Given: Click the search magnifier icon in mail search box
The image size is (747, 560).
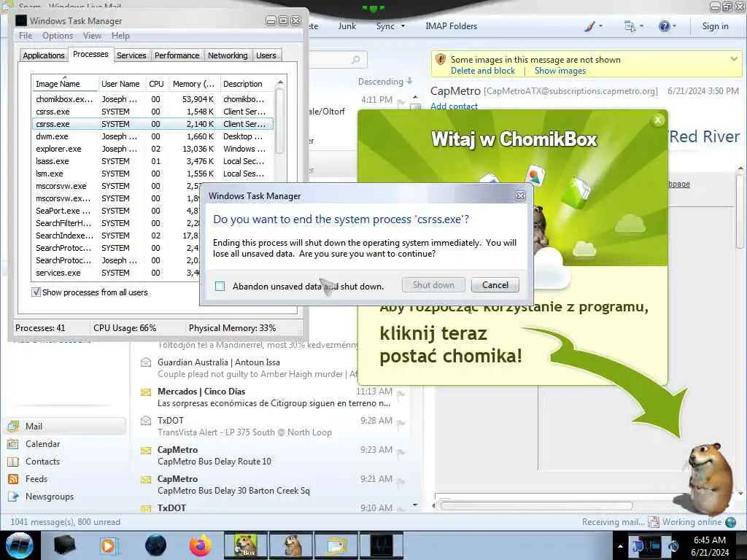Looking at the screenshot, I should 355,60.
